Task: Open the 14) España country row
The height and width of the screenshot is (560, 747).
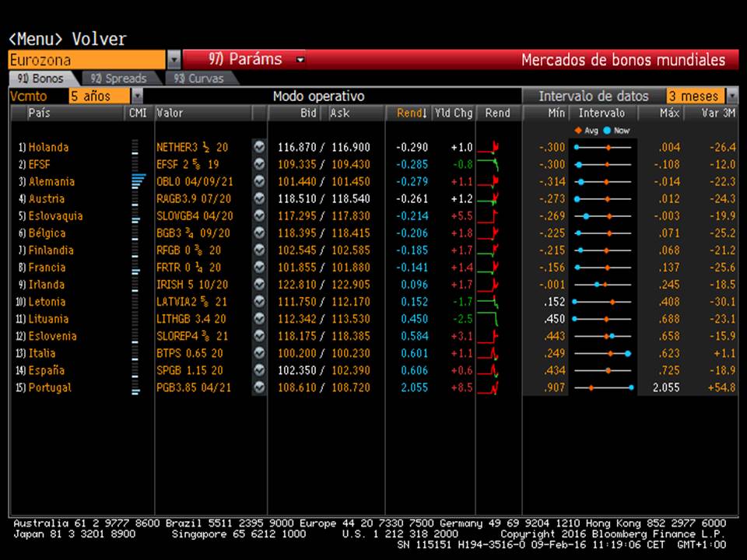Action: coord(40,370)
